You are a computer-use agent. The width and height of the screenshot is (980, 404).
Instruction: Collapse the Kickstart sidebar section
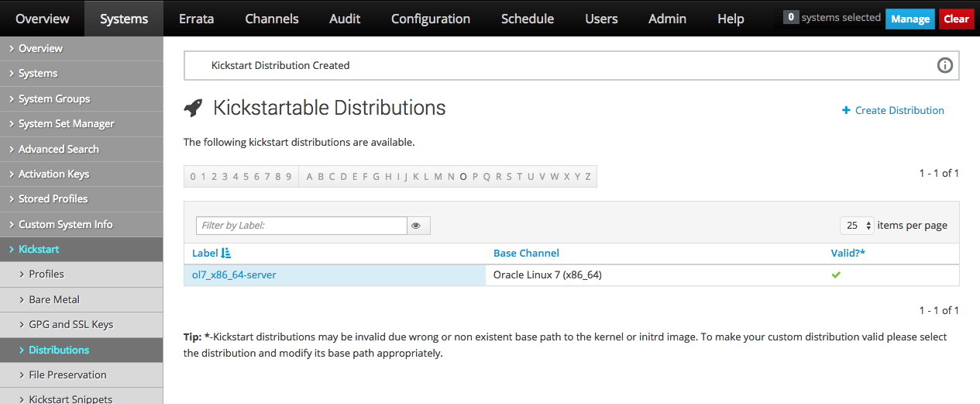(x=81, y=249)
